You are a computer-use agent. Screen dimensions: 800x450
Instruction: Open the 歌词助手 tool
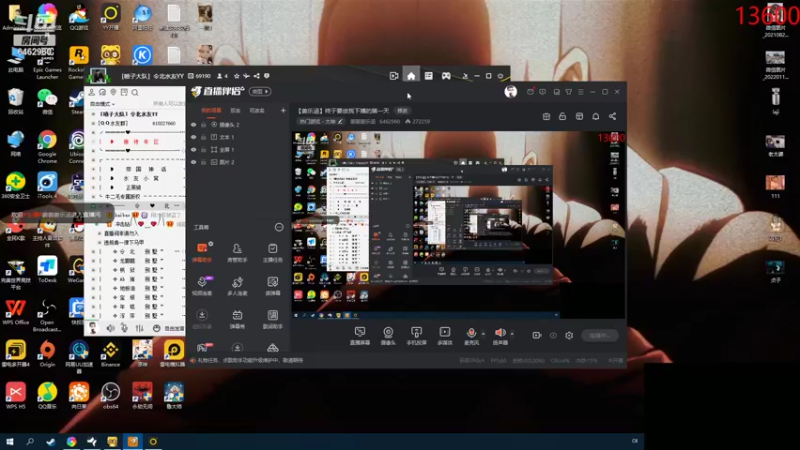point(272,319)
